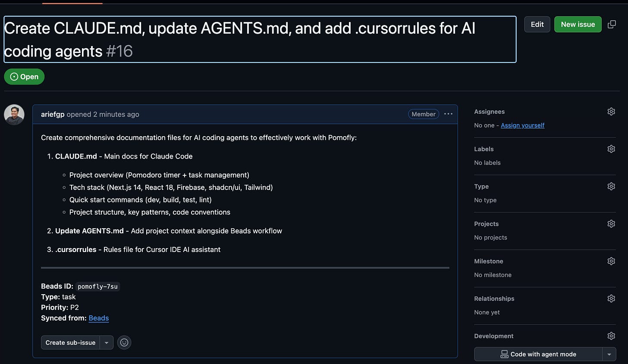Add a reaction with the smiley icon
628x364 pixels.
coord(124,342)
